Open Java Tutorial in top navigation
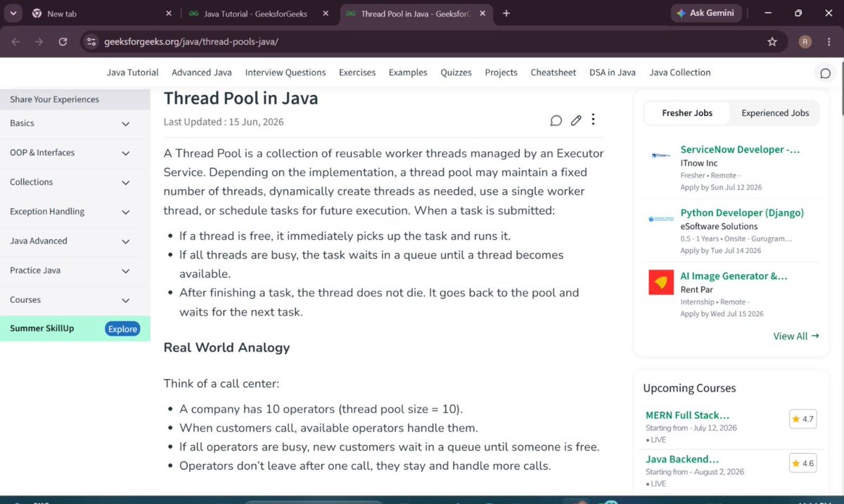The width and height of the screenshot is (844, 504). pos(133,72)
